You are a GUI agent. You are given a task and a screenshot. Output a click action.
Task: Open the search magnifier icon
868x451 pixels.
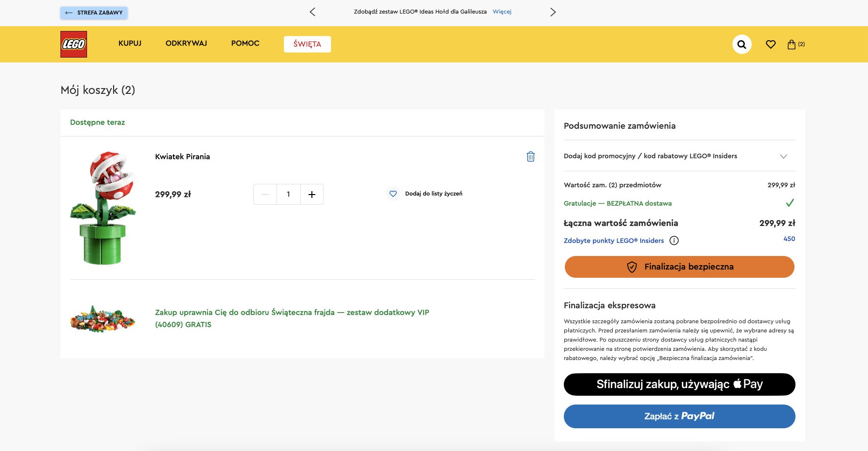[x=742, y=45]
